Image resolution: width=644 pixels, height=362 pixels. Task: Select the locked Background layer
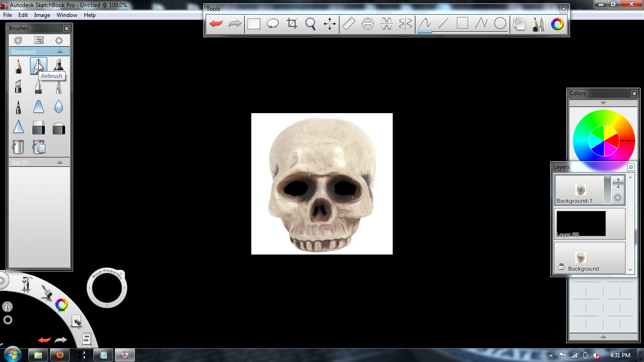589,257
